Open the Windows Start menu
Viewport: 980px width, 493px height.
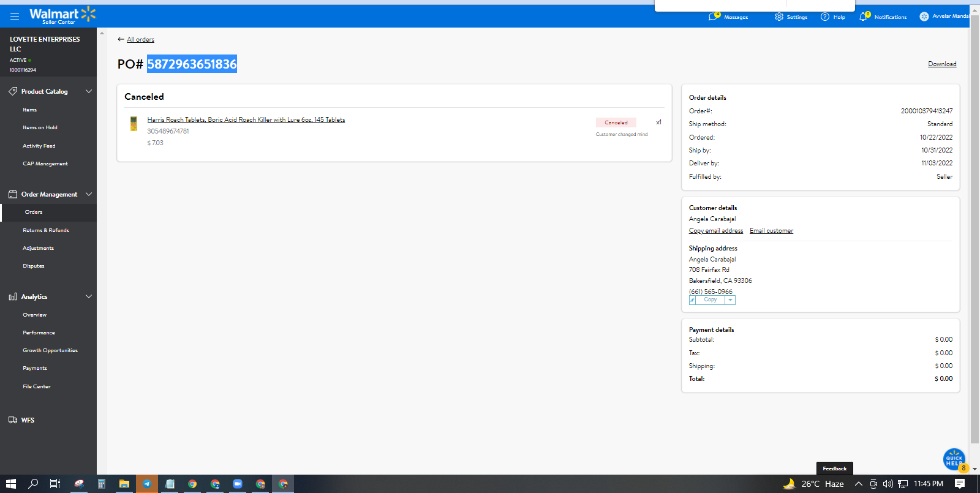(10, 484)
